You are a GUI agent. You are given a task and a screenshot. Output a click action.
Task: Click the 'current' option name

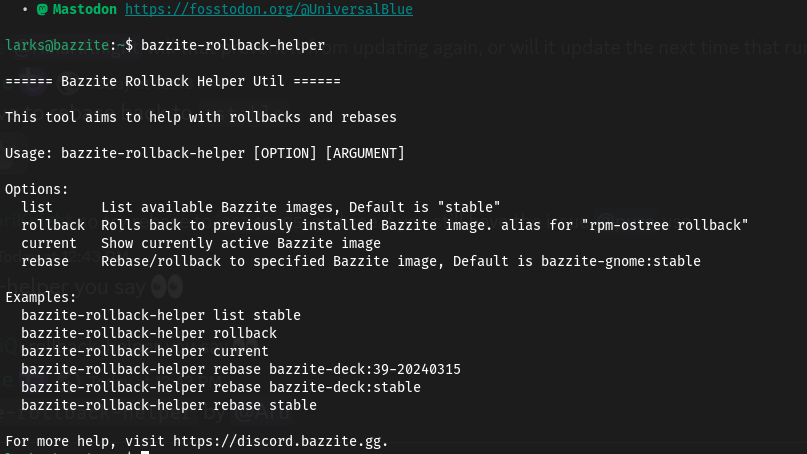point(49,243)
